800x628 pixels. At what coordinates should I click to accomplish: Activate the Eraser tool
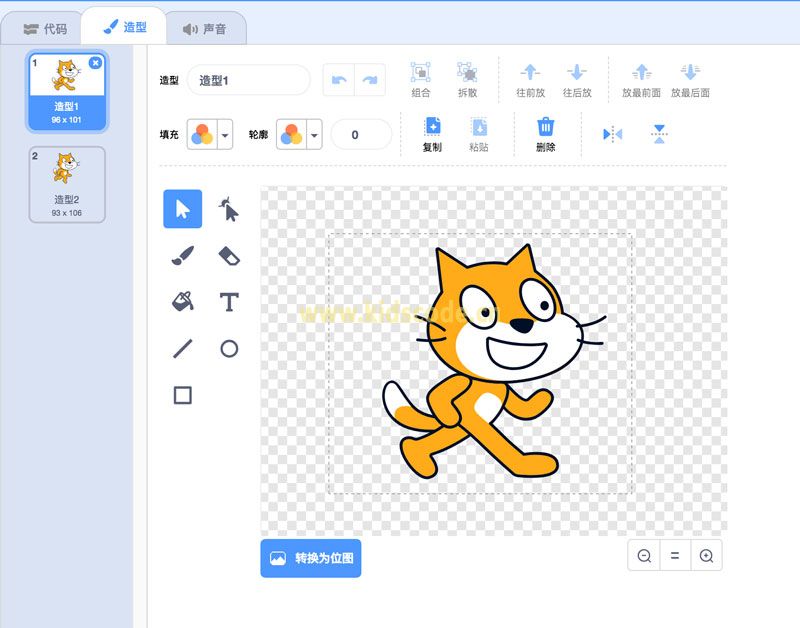coord(229,256)
